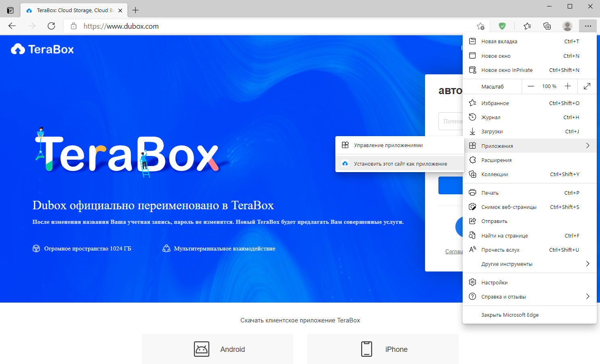Screen dimensions: 600x364
Task: Open Коллекции menu entry
Action: [530, 174]
